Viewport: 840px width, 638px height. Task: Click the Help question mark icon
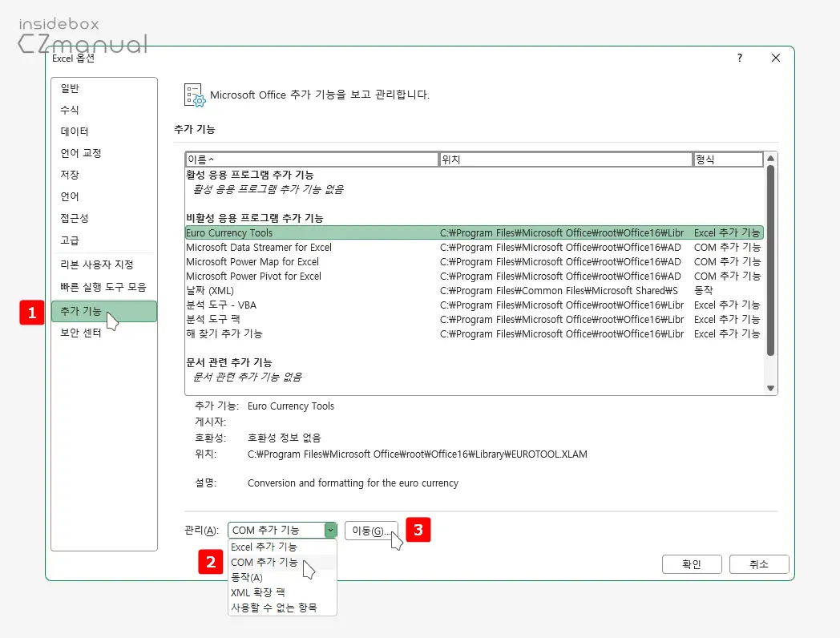(739, 58)
